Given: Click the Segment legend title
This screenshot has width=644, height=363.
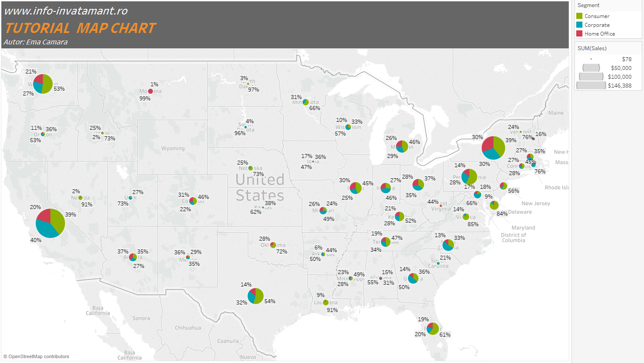Looking at the screenshot, I should pos(588,5).
